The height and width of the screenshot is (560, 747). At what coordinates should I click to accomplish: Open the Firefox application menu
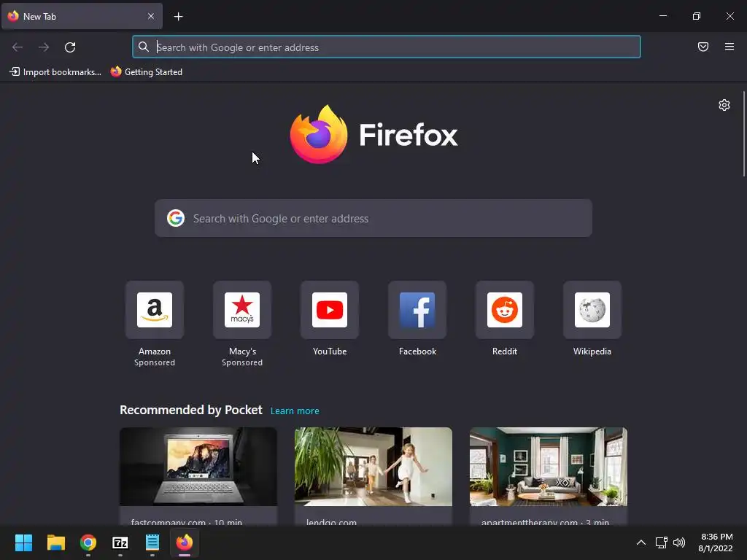pyautogui.click(x=729, y=47)
